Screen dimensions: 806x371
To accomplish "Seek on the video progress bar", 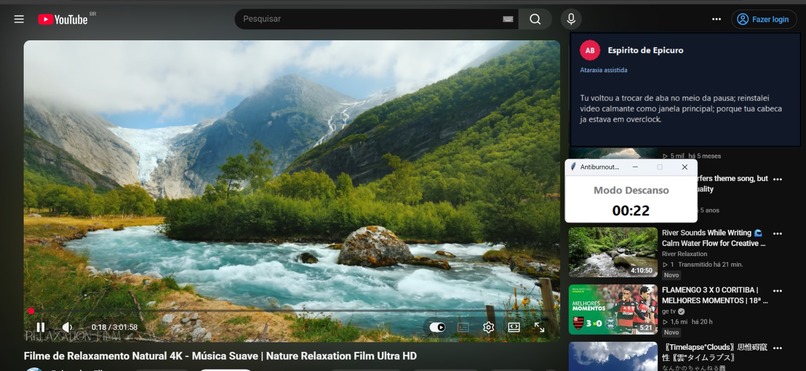I will 291,311.
